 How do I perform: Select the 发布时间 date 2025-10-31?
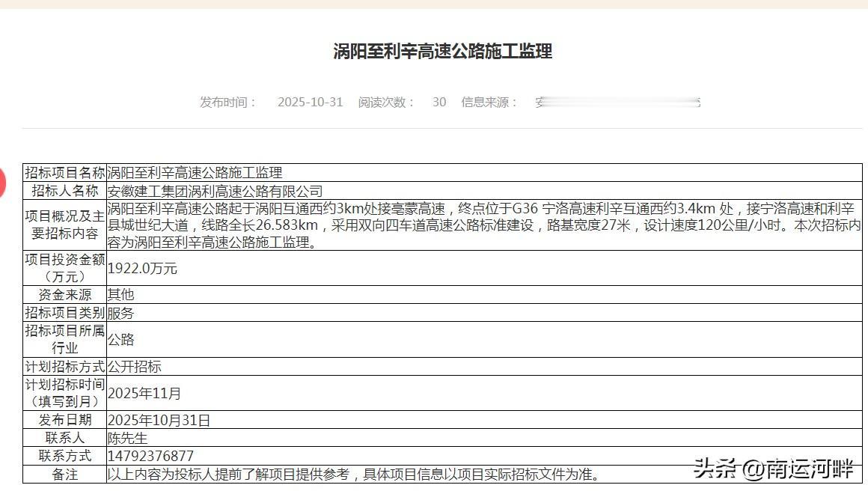[310, 103]
